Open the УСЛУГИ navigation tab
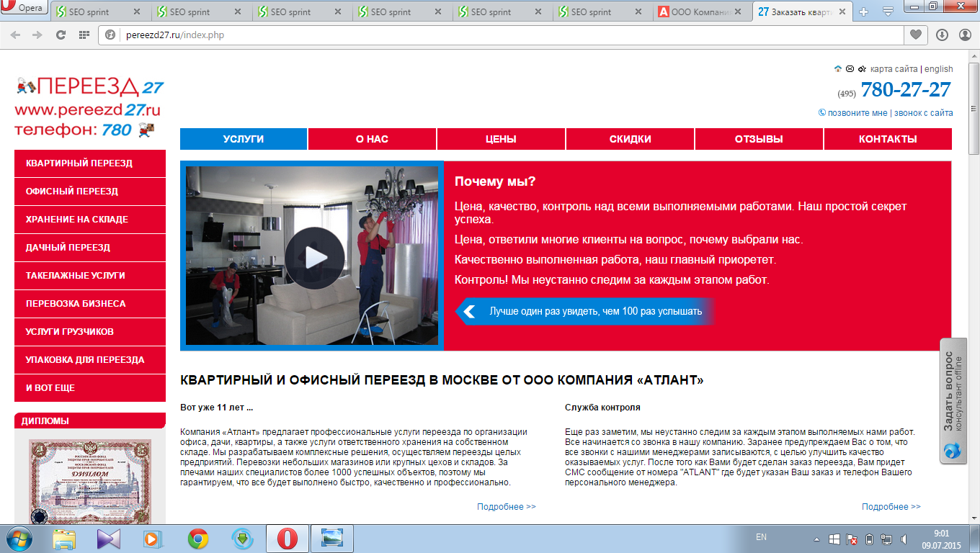 click(244, 139)
